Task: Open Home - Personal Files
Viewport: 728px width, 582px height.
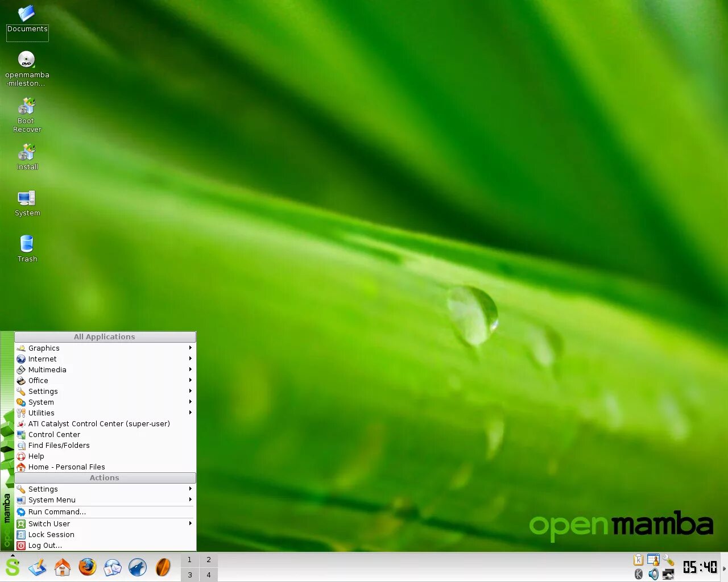Action: [105, 467]
